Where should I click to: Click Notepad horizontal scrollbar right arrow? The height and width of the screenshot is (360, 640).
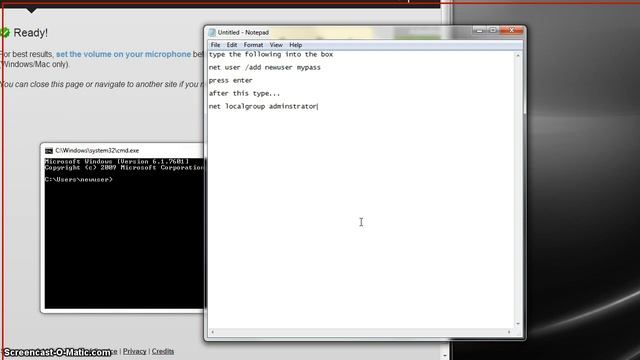[x=509, y=332]
